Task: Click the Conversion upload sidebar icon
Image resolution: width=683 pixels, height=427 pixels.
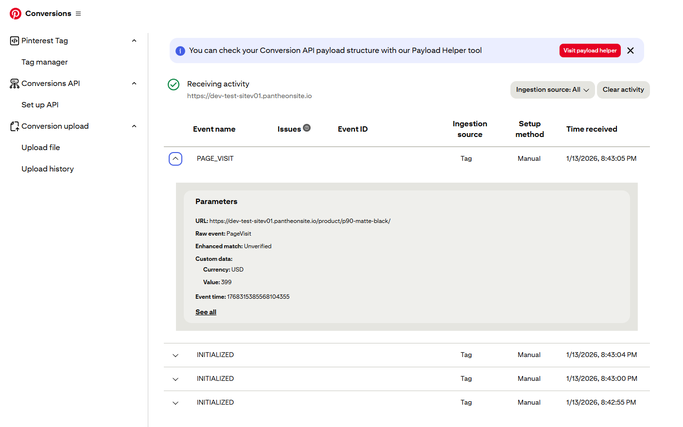Action: tap(14, 126)
